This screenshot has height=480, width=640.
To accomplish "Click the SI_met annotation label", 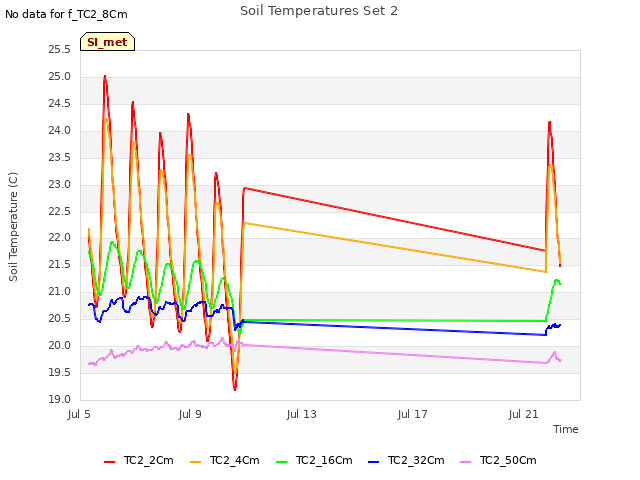I will click(107, 42).
